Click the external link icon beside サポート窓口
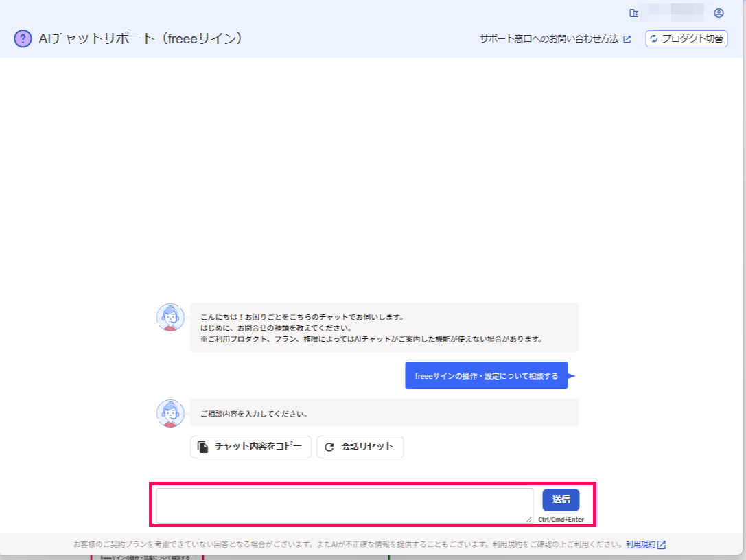Screen dimensions: 746x560 point(627,39)
